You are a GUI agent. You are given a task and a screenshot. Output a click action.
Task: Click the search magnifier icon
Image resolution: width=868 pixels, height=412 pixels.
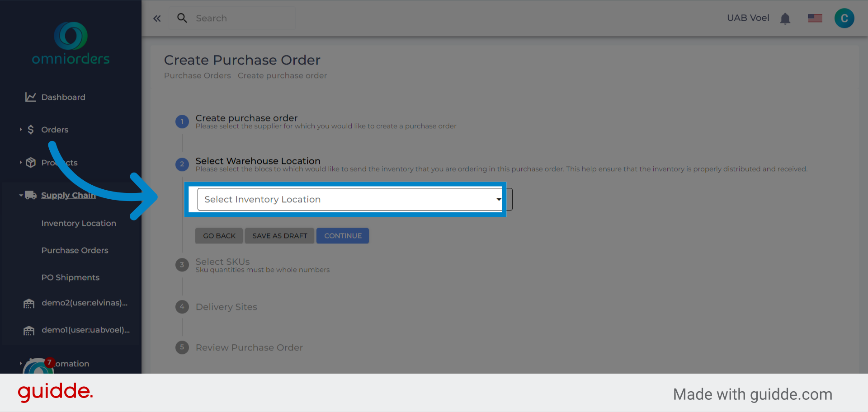(x=182, y=18)
